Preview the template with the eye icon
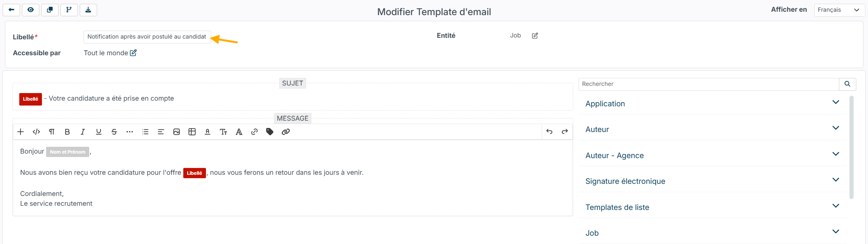868x244 pixels. (x=31, y=10)
